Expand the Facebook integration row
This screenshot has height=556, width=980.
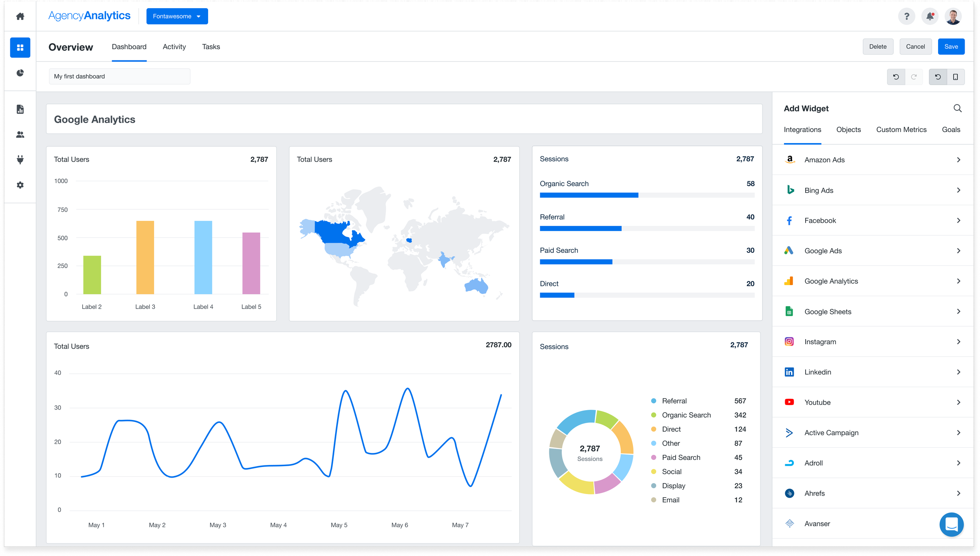873,220
